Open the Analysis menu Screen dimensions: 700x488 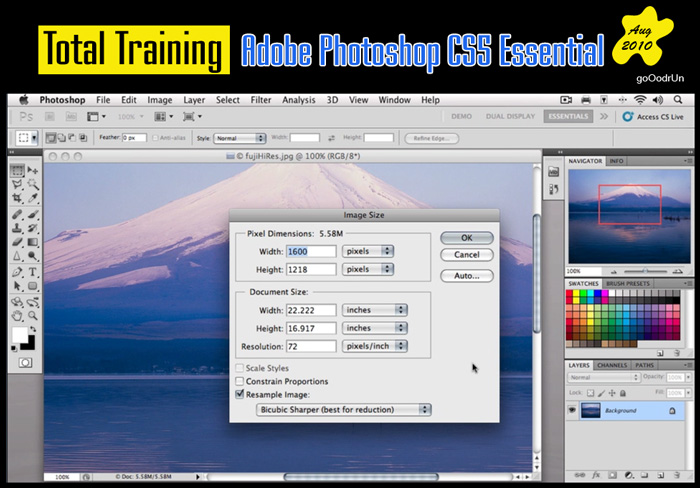(x=299, y=100)
